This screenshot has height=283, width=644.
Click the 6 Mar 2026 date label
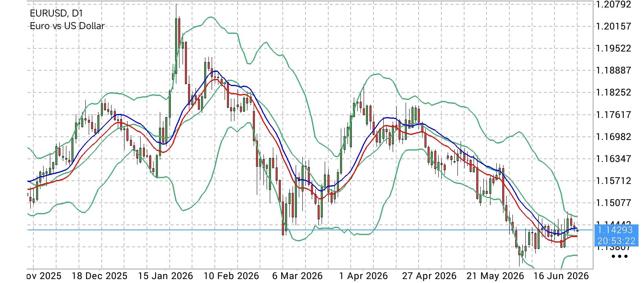[x=297, y=276]
